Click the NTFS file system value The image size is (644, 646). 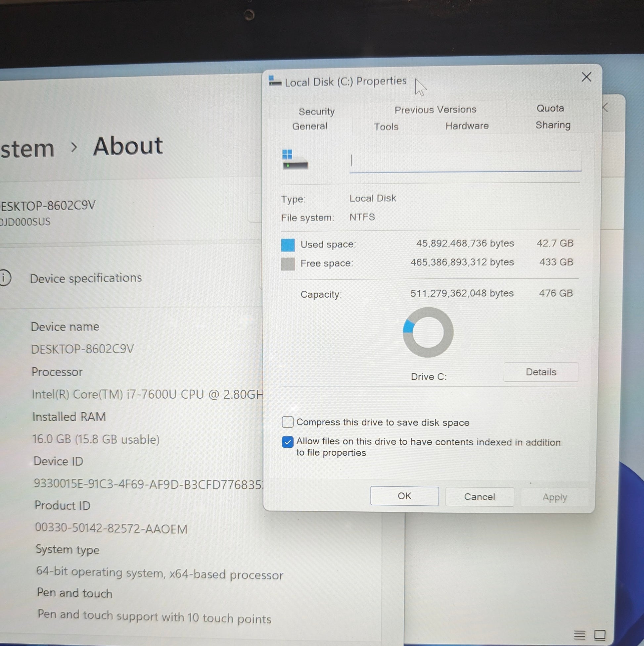pyautogui.click(x=362, y=217)
